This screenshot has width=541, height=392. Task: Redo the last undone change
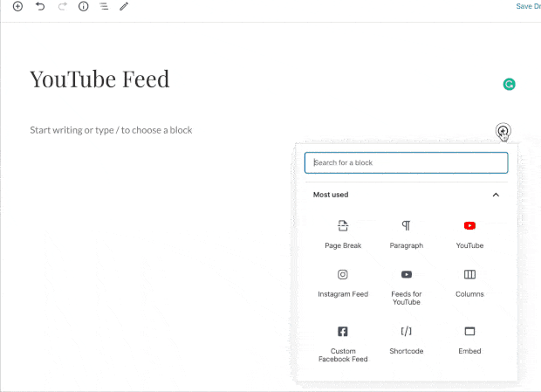pos(63,6)
